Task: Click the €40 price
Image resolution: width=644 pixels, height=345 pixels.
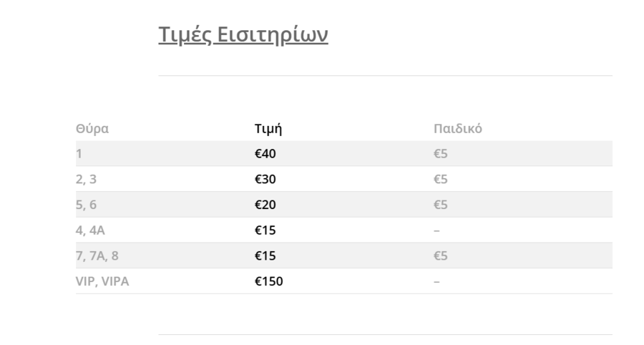Action: (265, 154)
